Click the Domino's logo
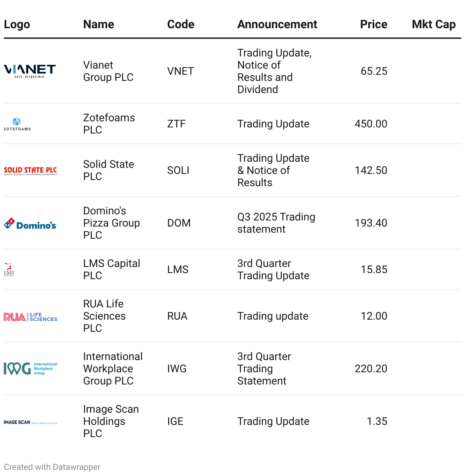This screenshot has width=465, height=476. click(x=30, y=224)
